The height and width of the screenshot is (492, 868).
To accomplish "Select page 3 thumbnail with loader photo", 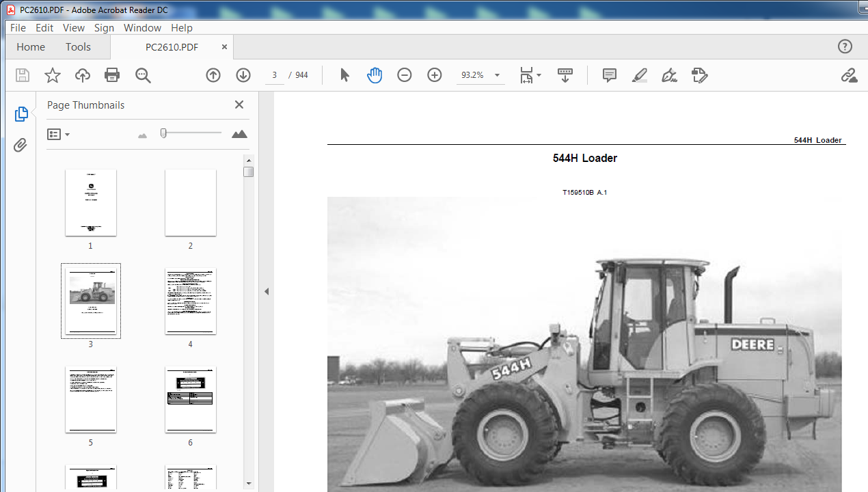I will click(x=91, y=301).
